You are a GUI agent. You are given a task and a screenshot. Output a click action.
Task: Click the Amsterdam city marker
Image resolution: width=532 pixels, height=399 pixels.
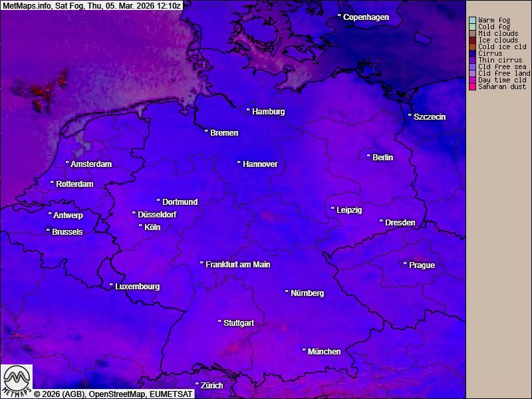pyautogui.click(x=67, y=163)
